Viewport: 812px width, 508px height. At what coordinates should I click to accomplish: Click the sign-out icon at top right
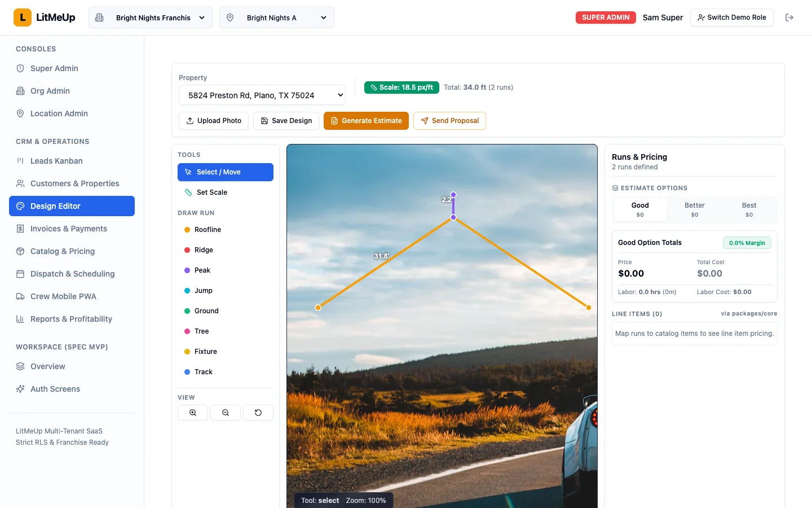pyautogui.click(x=789, y=17)
